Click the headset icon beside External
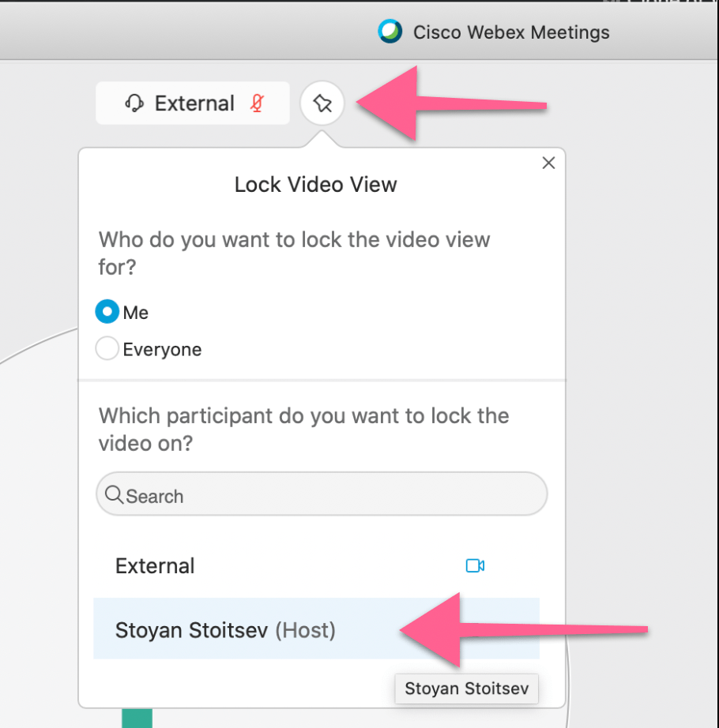Screen dimensions: 719x728 pos(134,103)
